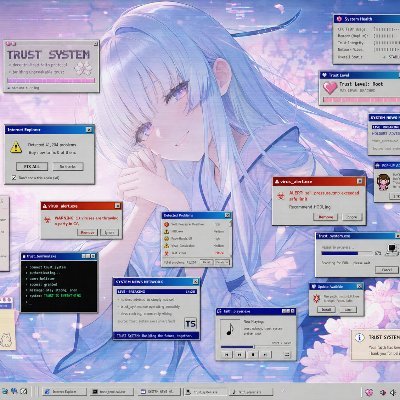Image resolution: width=400 pixels, height=400 pixels.
Task: Click the previous track button in media player
Action: (227, 355)
